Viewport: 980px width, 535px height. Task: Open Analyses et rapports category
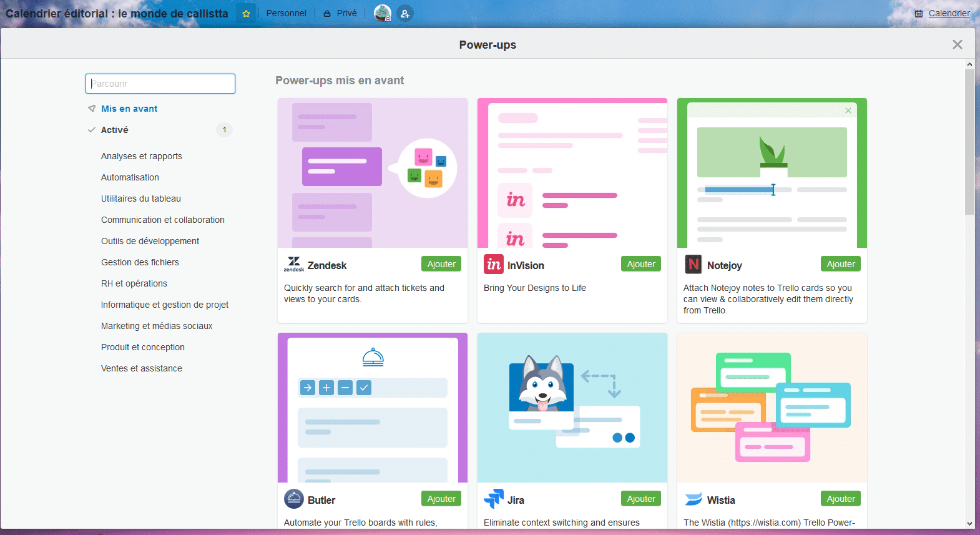(x=142, y=156)
